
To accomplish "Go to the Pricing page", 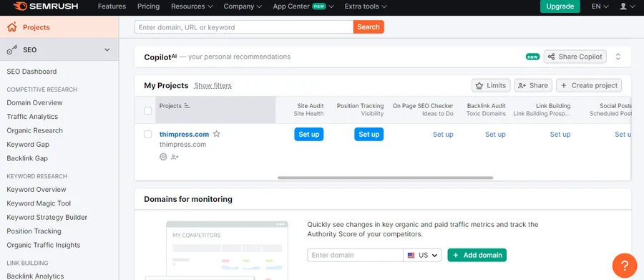I will coord(148,6).
